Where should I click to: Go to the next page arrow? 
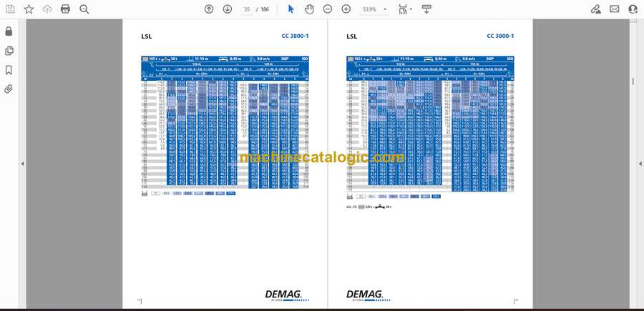228,9
